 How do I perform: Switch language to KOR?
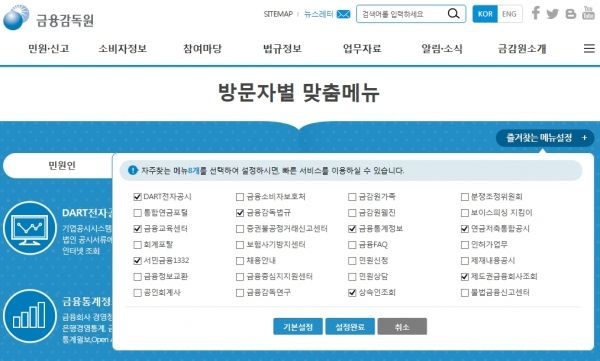pos(485,14)
